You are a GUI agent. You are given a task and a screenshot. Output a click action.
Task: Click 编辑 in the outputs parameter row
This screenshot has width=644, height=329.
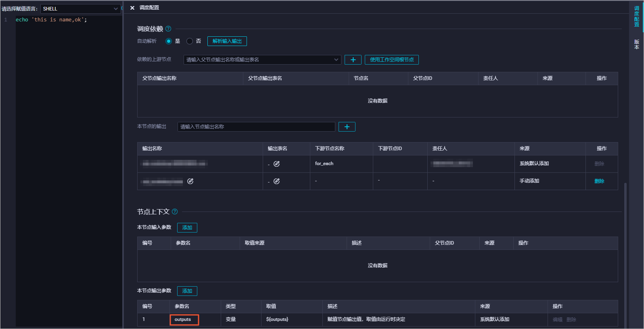point(558,320)
